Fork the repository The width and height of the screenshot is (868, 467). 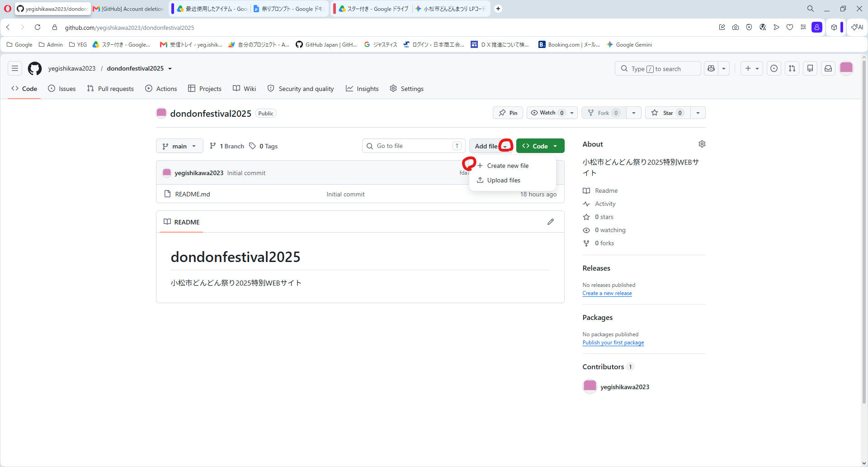pos(604,113)
